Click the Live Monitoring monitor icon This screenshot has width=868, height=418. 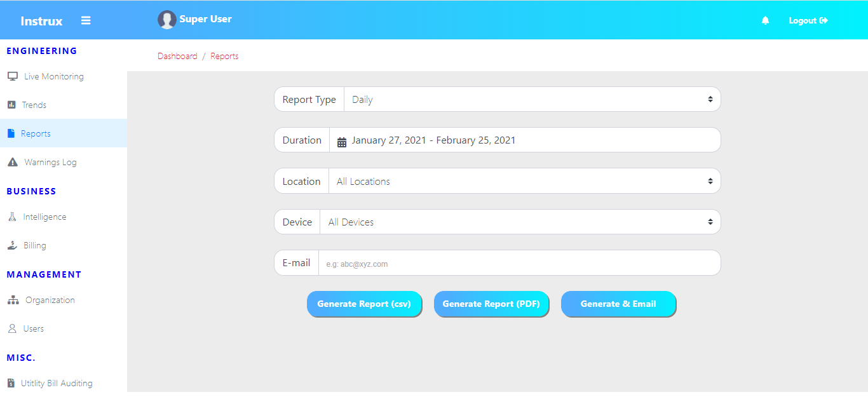pyautogui.click(x=12, y=76)
